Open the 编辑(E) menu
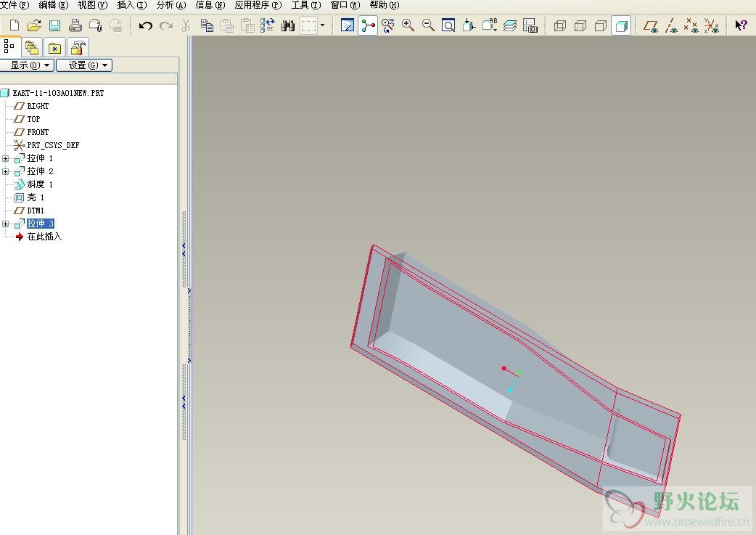Screen dimensions: 756x535 54,5
